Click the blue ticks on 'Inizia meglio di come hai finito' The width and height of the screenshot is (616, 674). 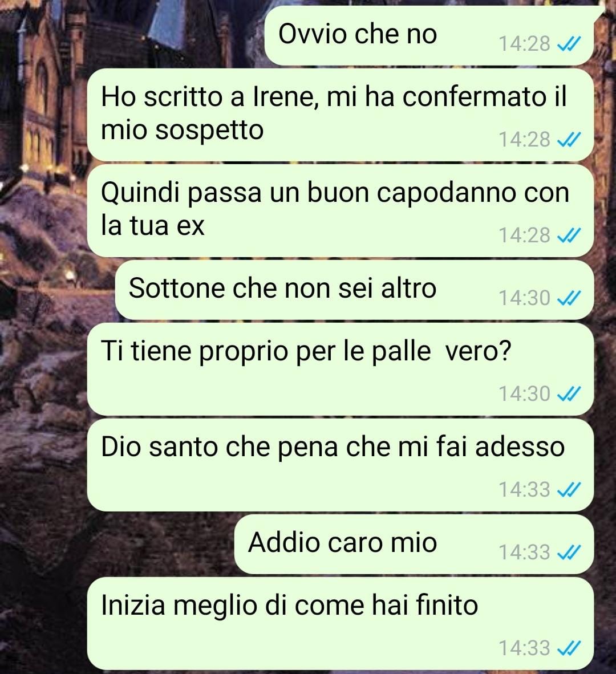coord(569,648)
